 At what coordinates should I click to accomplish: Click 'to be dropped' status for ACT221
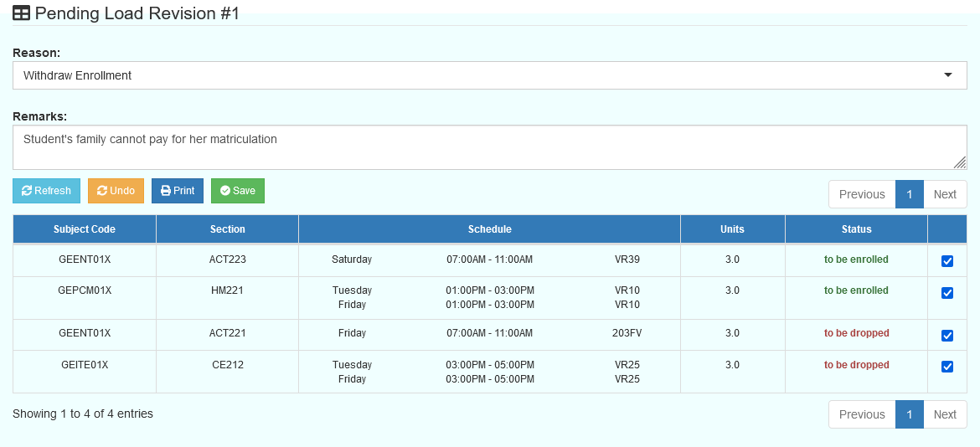point(856,333)
